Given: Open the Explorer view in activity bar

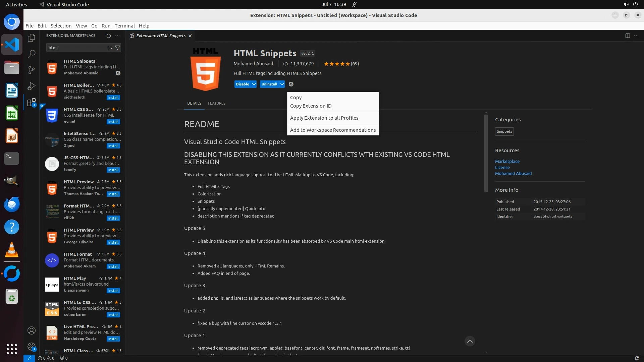Looking at the screenshot, I should tap(32, 38).
